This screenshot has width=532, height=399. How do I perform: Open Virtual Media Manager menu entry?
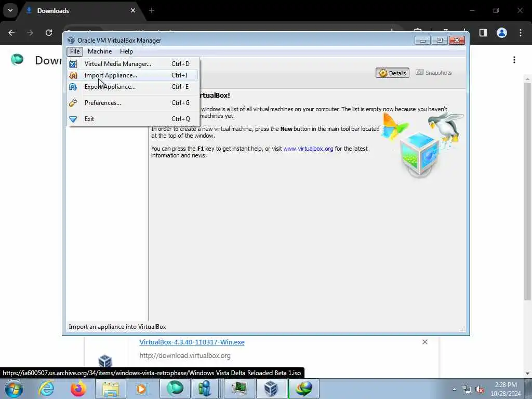coord(132,64)
